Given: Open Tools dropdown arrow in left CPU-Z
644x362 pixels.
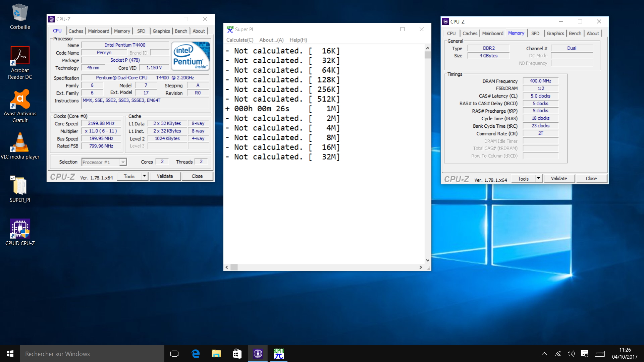Looking at the screenshot, I should click(x=145, y=176).
